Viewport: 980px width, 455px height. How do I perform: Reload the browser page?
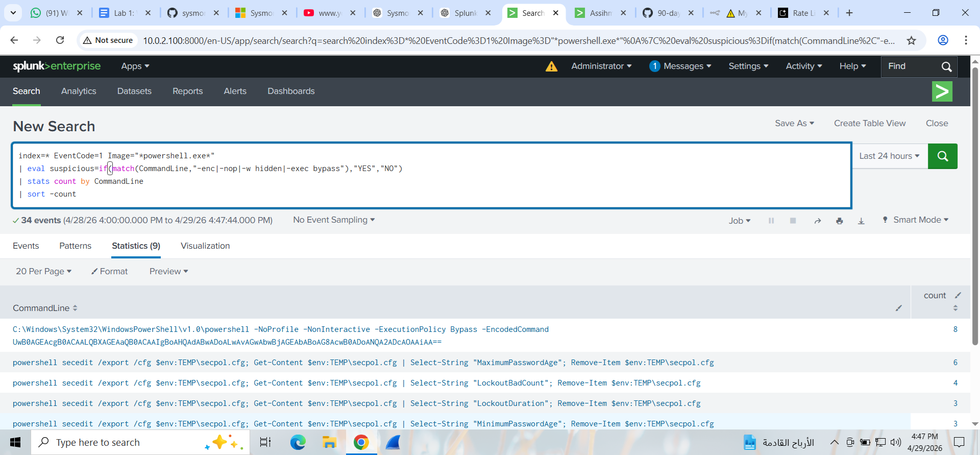point(60,40)
